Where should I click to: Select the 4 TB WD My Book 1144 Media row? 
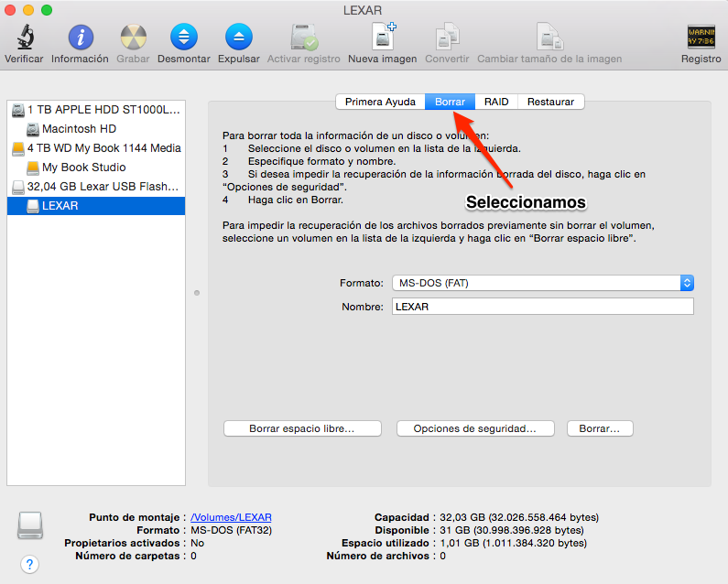point(96,148)
